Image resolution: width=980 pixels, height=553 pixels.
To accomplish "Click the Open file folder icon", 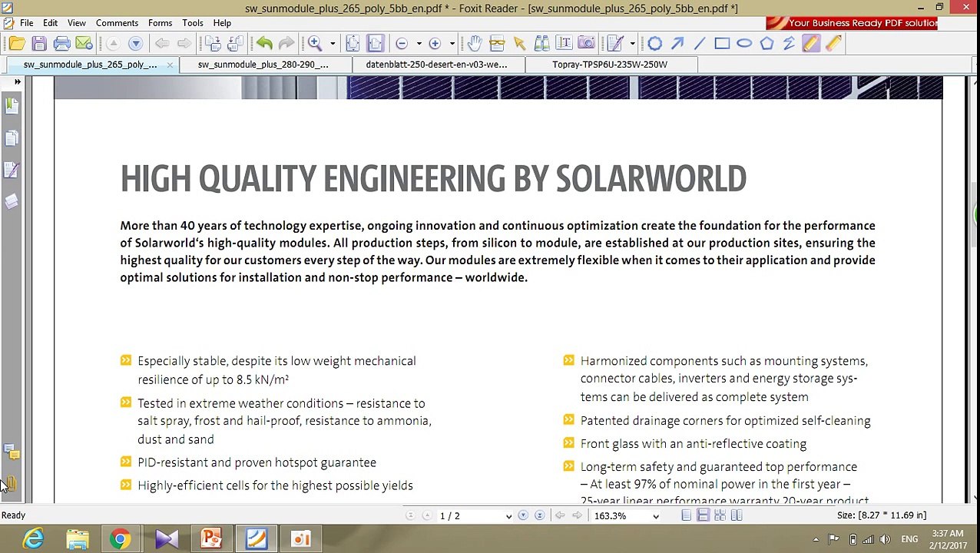I will [17, 44].
